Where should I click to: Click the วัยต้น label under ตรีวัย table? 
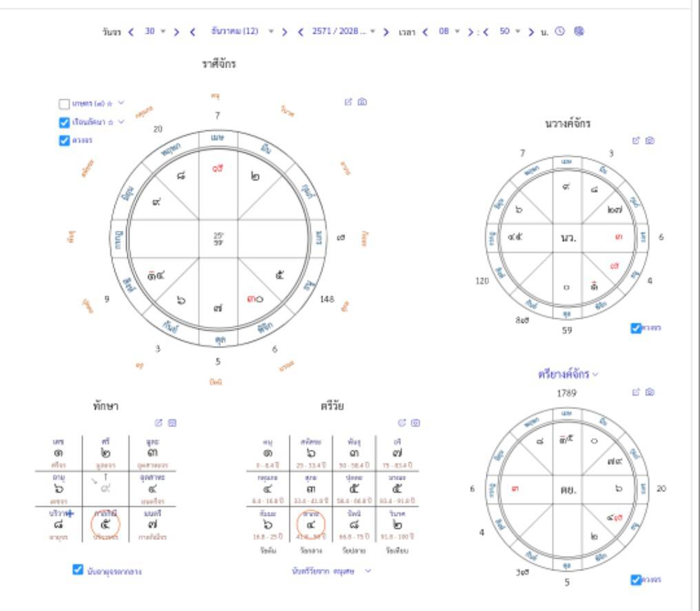coord(268,551)
